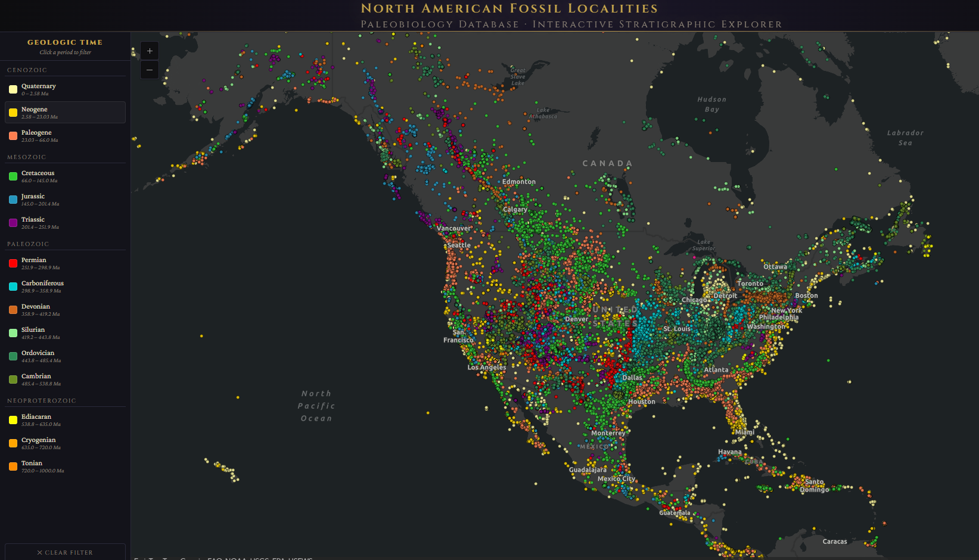Select the Ediacaran period filter

point(65,420)
